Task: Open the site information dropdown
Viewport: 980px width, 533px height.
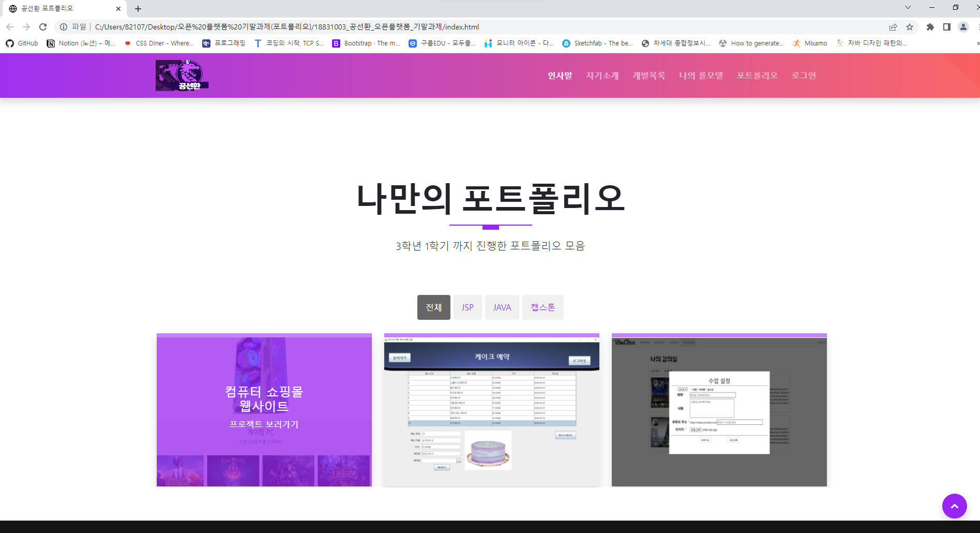Action: pyautogui.click(x=63, y=26)
